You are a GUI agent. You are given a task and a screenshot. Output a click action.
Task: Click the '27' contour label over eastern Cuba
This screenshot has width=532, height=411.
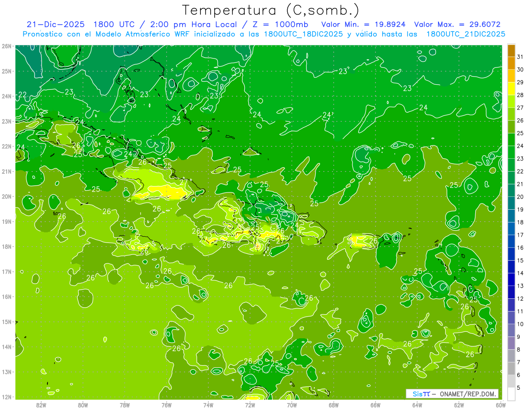(x=184, y=181)
